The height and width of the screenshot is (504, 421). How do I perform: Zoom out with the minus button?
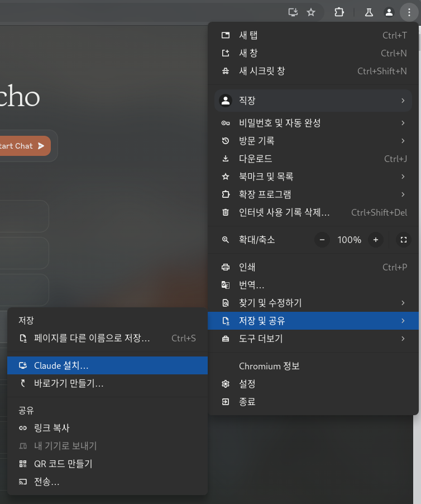322,240
